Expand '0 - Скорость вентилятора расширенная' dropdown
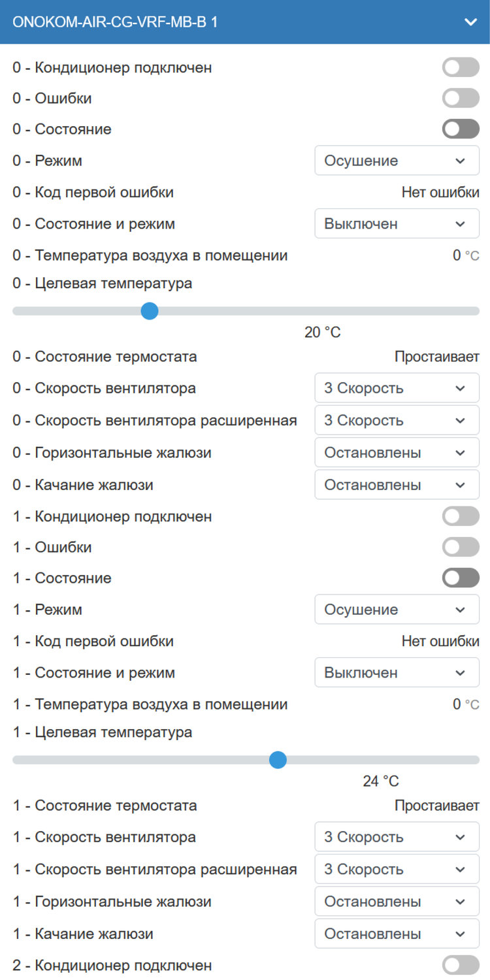The image size is (490, 980). 397,420
